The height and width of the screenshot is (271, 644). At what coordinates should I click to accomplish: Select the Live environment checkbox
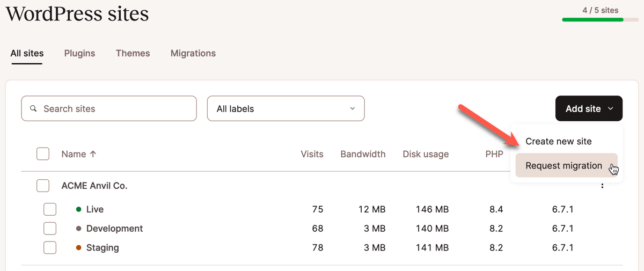click(50, 209)
